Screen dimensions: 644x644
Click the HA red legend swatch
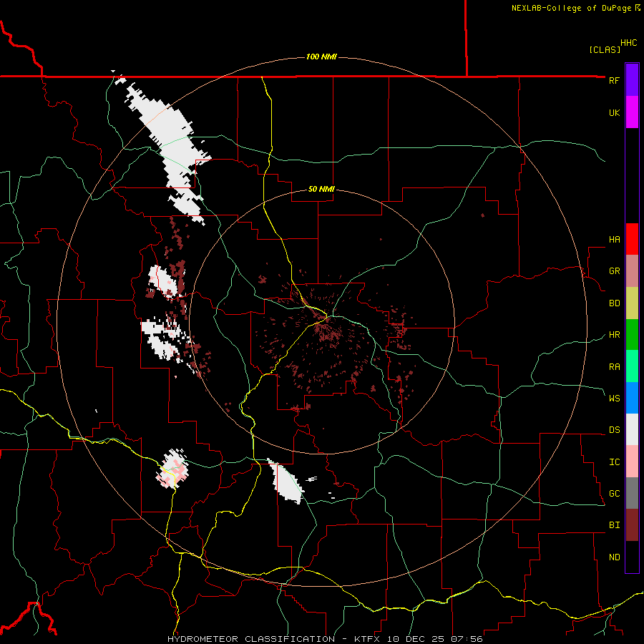pos(632,239)
